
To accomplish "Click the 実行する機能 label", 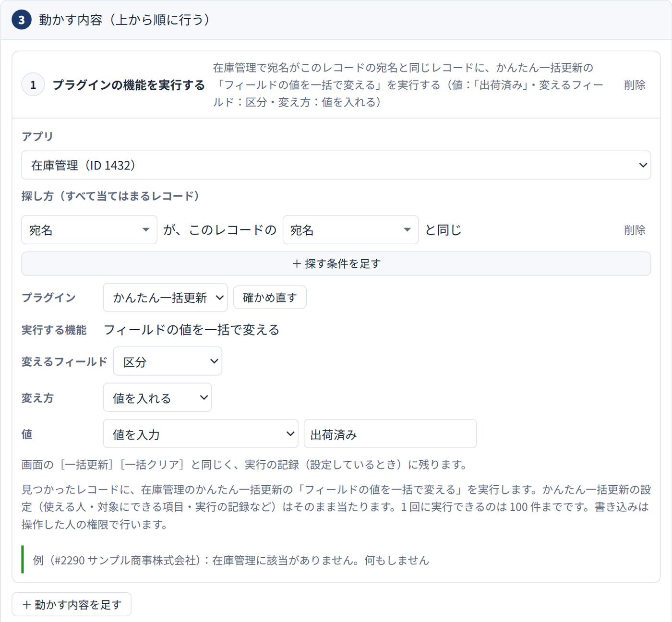I will tap(54, 330).
